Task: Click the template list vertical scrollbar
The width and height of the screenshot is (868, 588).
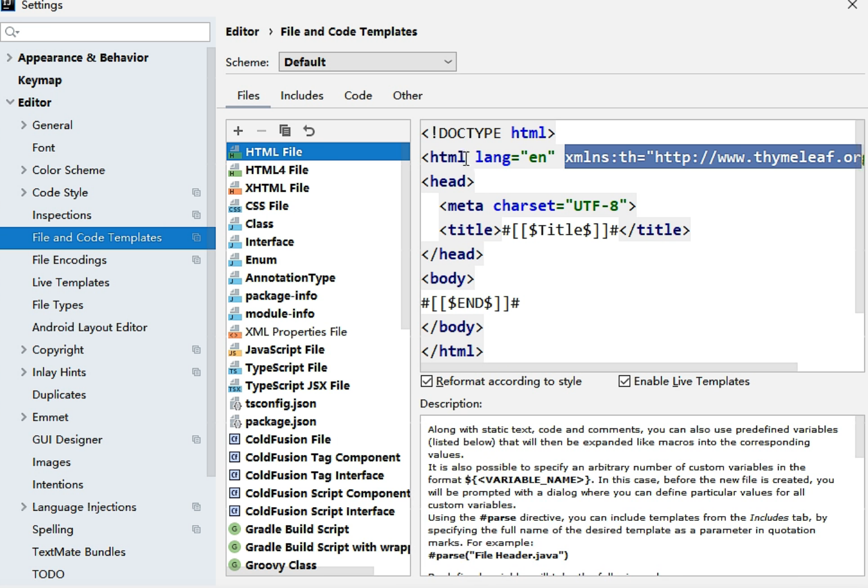Action: (x=405, y=240)
